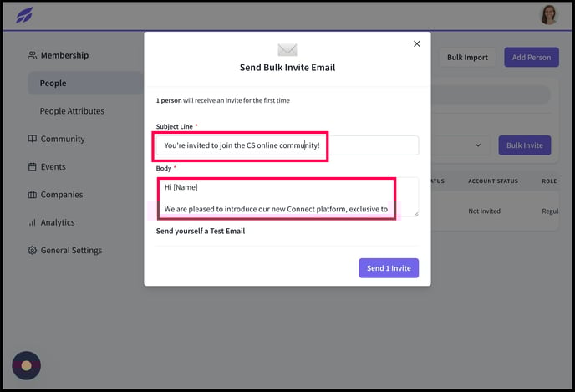Click into the Body text area
Screen dimensions: 575x392
[287, 197]
